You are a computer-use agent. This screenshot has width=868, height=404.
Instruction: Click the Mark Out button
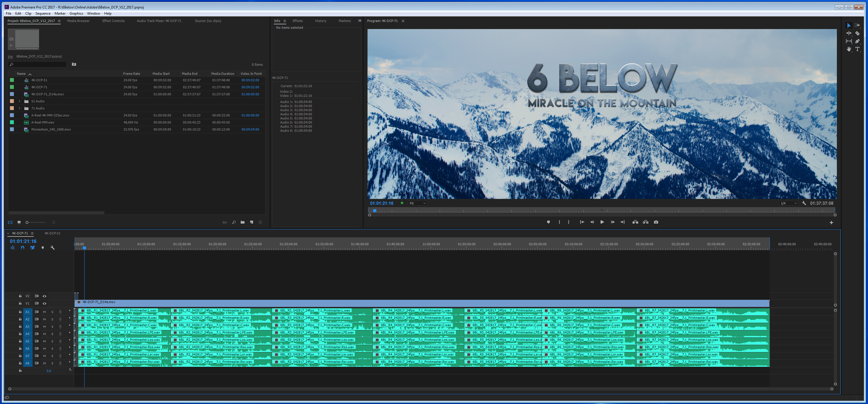(x=569, y=222)
